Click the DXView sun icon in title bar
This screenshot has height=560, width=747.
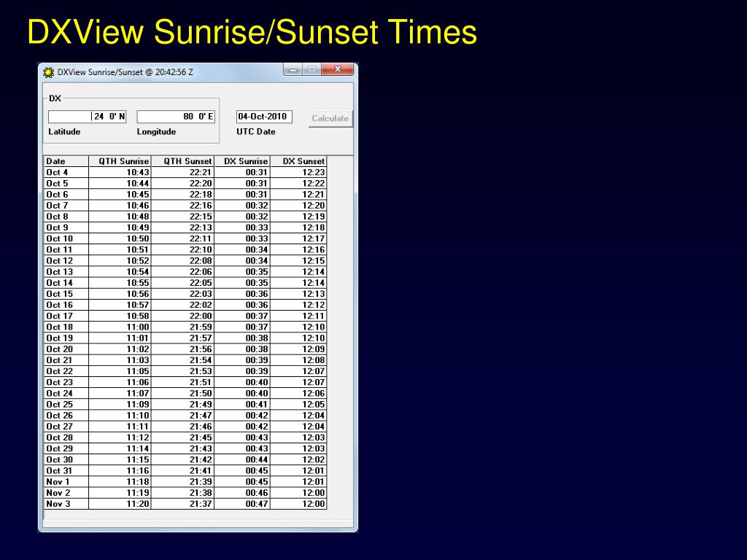[x=48, y=72]
